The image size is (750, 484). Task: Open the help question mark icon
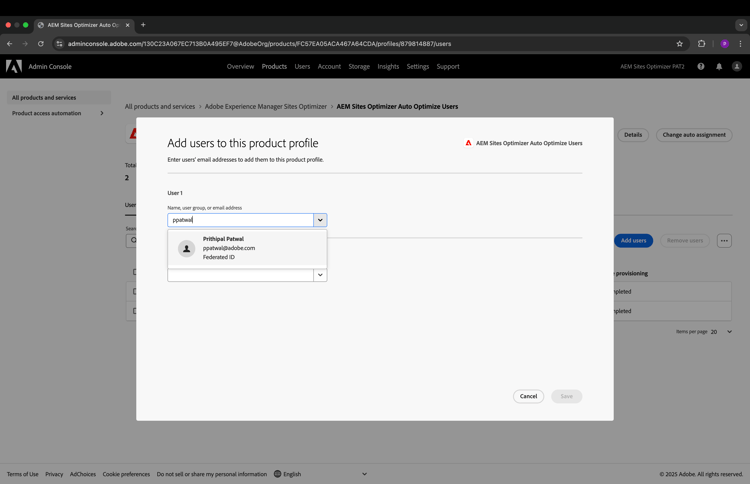tap(701, 66)
